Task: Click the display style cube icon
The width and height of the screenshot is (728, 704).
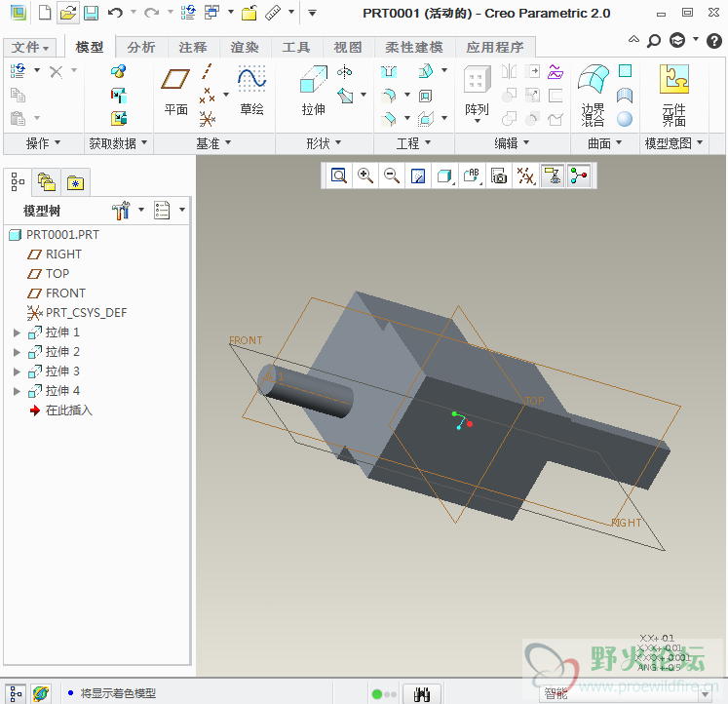Action: point(444,176)
